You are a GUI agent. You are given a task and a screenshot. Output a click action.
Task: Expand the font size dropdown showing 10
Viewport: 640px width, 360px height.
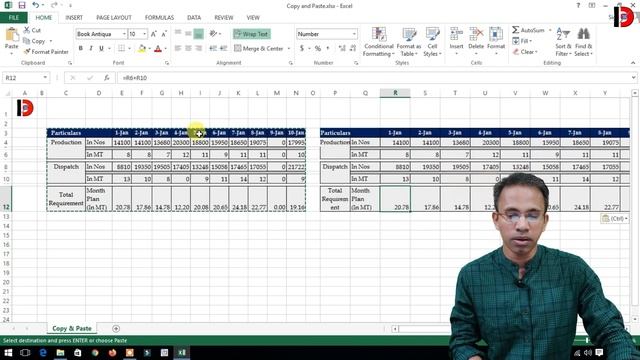144,34
